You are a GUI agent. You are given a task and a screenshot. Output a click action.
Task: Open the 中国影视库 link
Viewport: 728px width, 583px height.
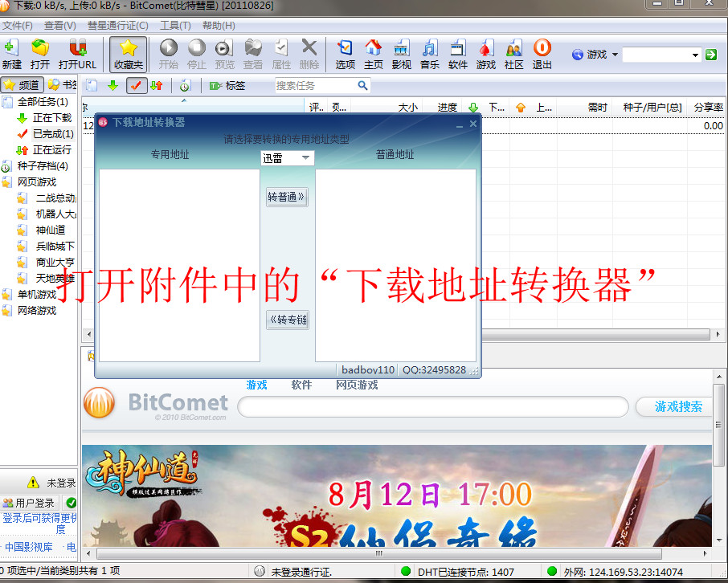tap(29, 547)
